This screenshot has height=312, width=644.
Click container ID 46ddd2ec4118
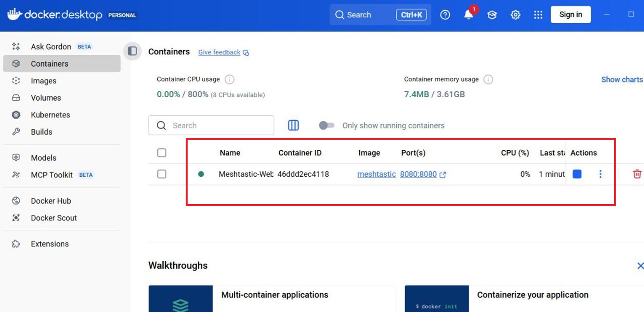(303, 174)
